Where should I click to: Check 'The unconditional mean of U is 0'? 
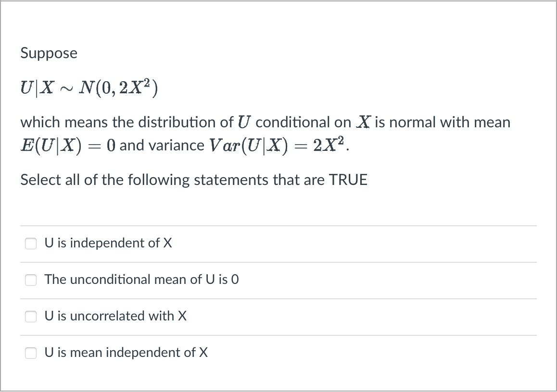30,280
